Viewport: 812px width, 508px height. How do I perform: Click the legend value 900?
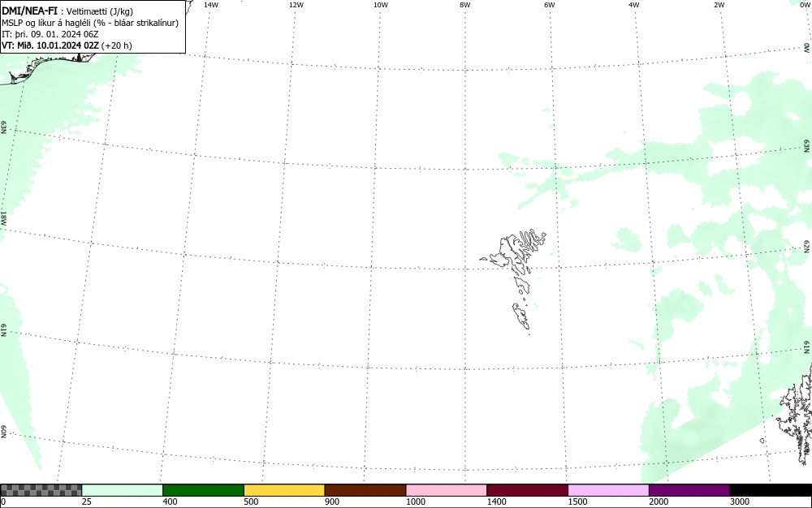pos(332,502)
